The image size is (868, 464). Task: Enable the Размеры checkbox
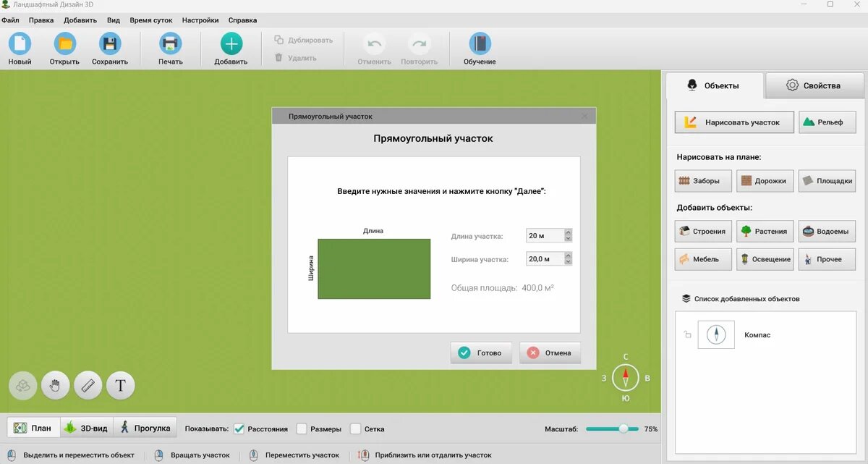tap(302, 429)
